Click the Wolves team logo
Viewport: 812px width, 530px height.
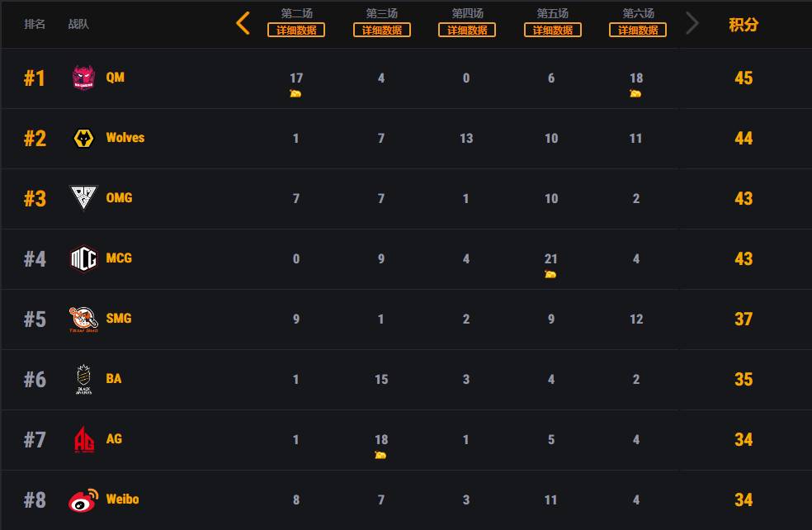click(x=83, y=139)
